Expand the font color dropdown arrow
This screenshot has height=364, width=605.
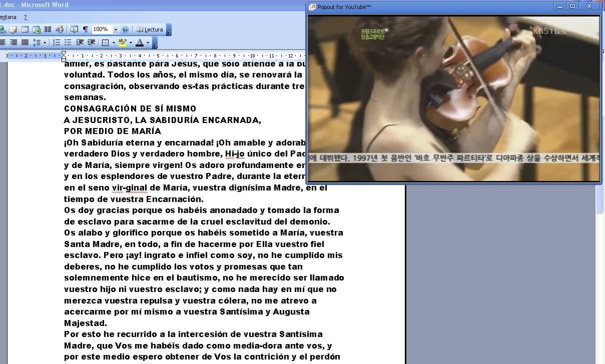click(x=148, y=42)
